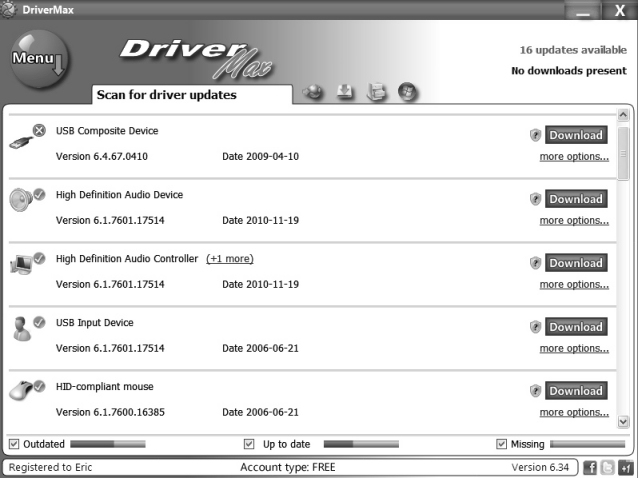The image size is (638, 478).
Task: Click checkmark badge on High Definition Audio Controller
Action: (x=39, y=258)
